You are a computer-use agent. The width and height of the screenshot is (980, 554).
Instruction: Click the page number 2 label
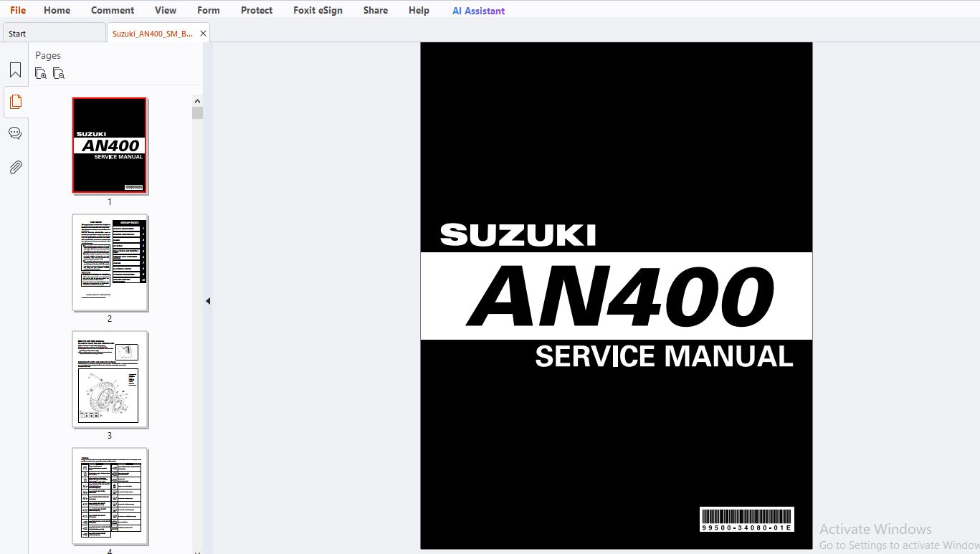click(x=110, y=319)
